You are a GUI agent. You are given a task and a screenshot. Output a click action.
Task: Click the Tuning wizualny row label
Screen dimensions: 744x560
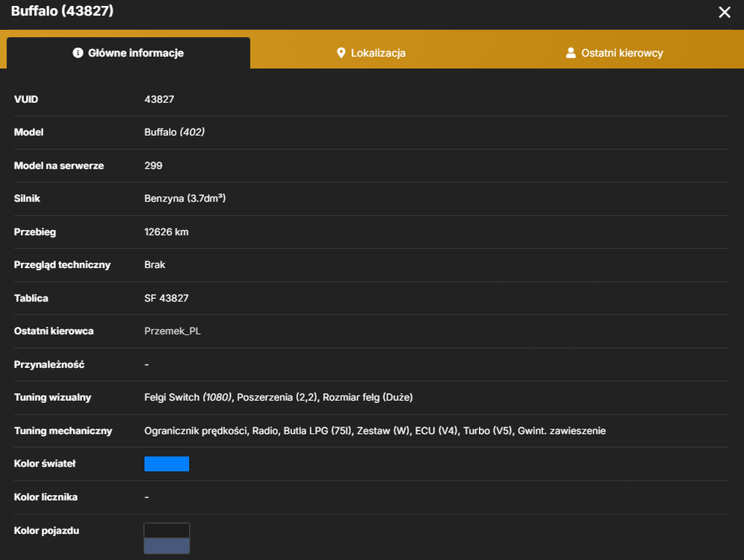pyautogui.click(x=53, y=397)
